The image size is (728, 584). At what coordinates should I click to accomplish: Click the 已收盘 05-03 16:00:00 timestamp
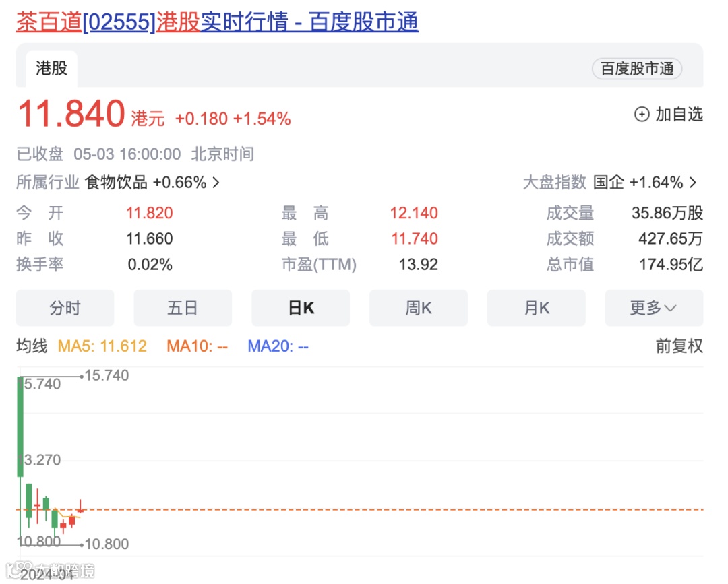point(98,154)
